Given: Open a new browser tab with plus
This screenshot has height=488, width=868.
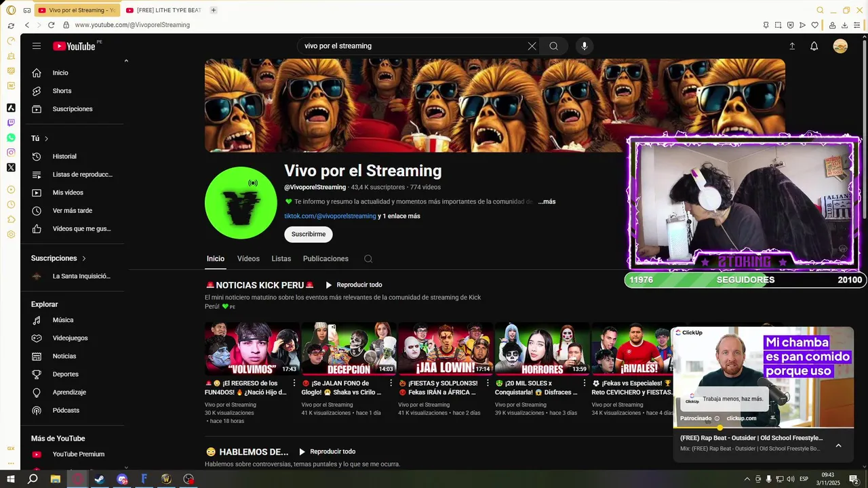Looking at the screenshot, I should (x=214, y=10).
